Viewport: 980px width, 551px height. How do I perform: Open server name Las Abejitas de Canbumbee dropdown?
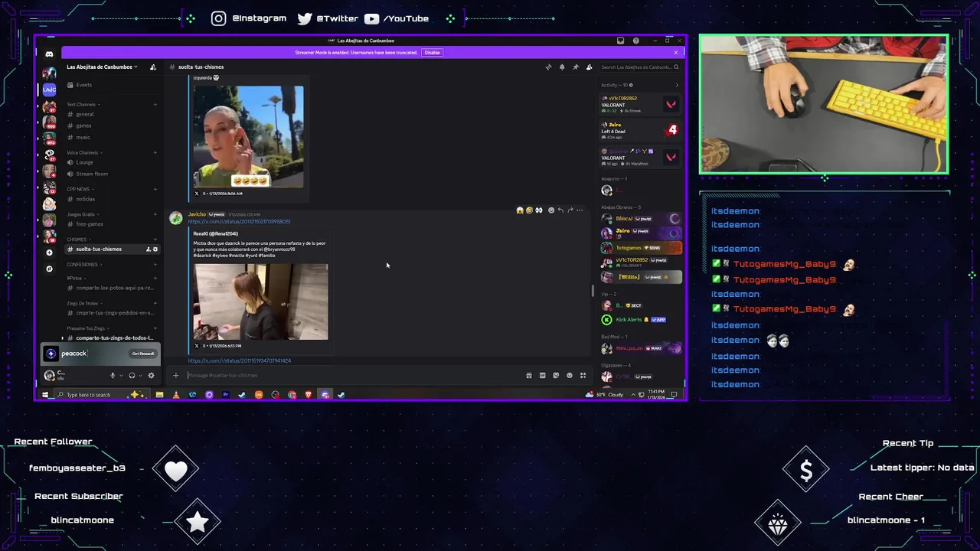point(102,67)
